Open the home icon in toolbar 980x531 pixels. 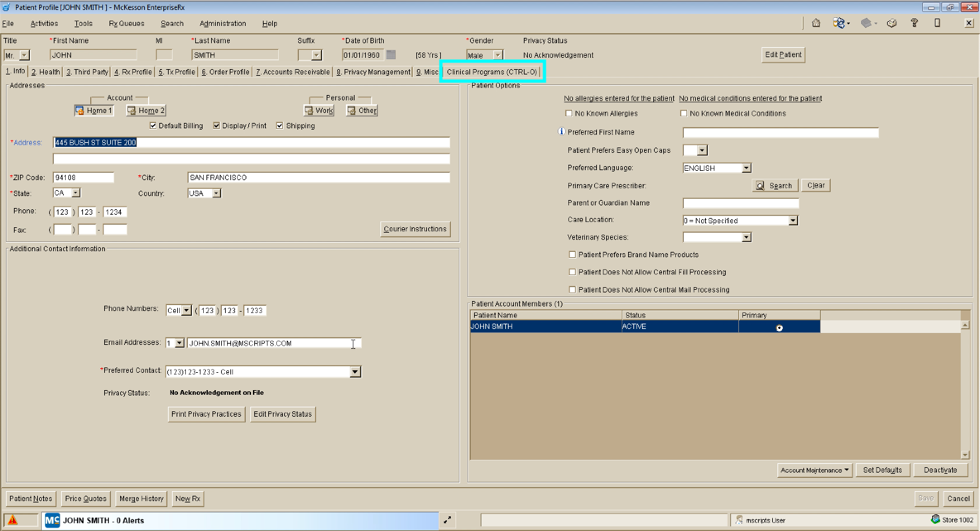pos(816,23)
